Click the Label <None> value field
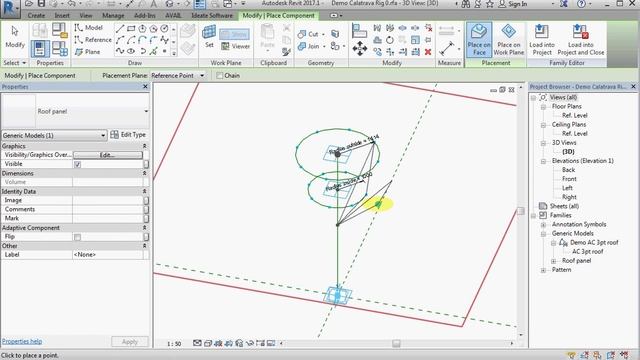The height and width of the screenshot is (360, 640). pos(108,255)
